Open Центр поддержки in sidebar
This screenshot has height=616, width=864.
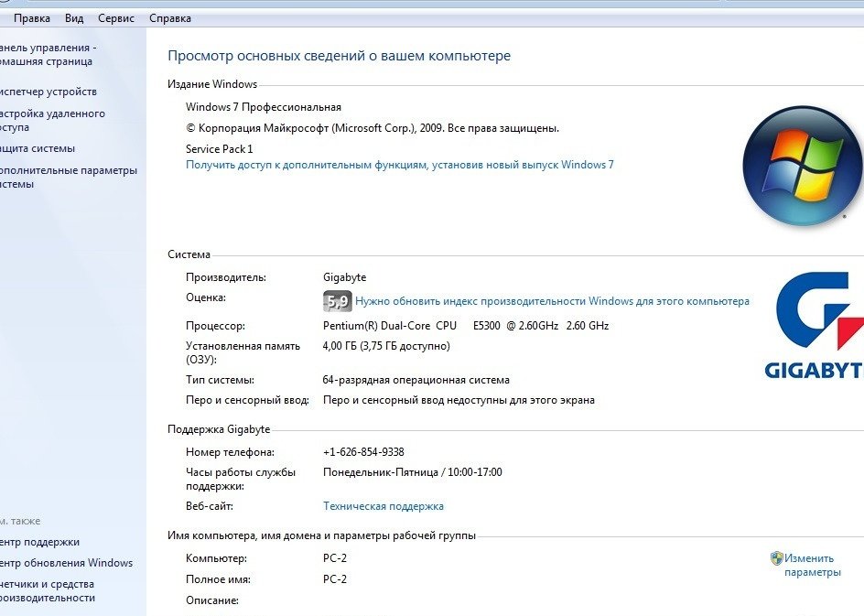click(39, 542)
